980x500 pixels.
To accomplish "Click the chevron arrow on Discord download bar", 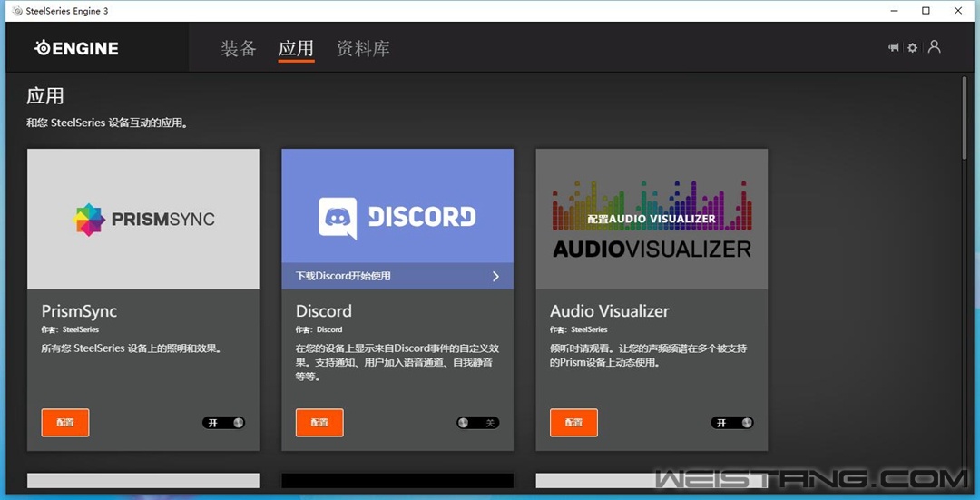I will pyautogui.click(x=495, y=276).
